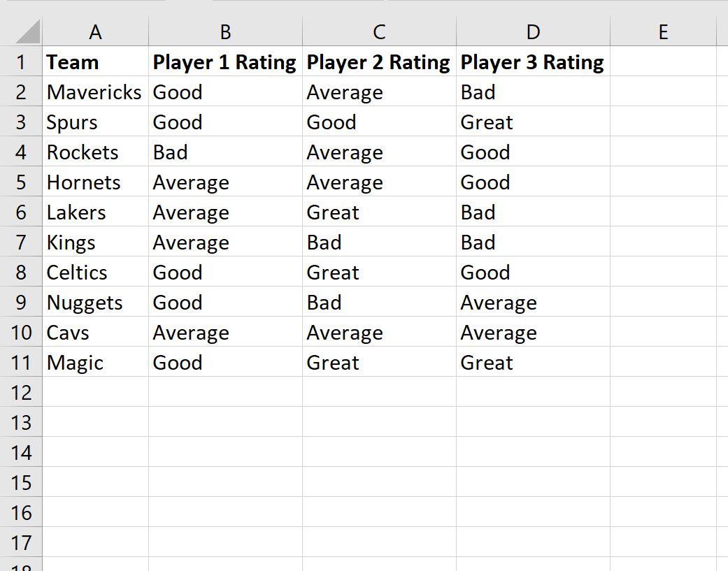The image size is (728, 571).
Task: Click Rockets' Player 1 rating cell
Action: 225,152
